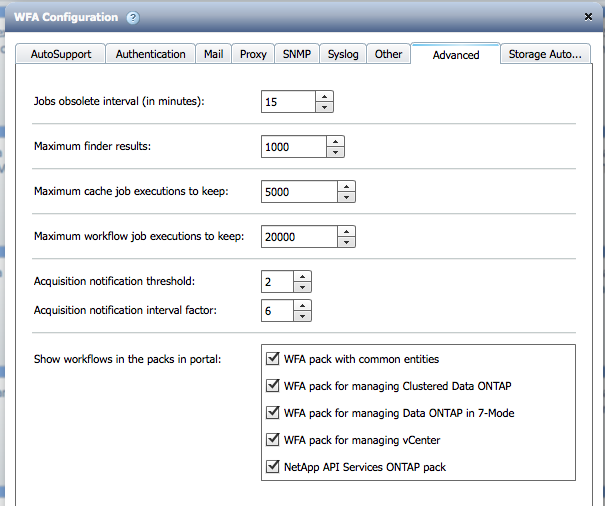The width and height of the screenshot is (605, 506).
Task: Open the SNMP tab
Action: pyautogui.click(x=297, y=54)
